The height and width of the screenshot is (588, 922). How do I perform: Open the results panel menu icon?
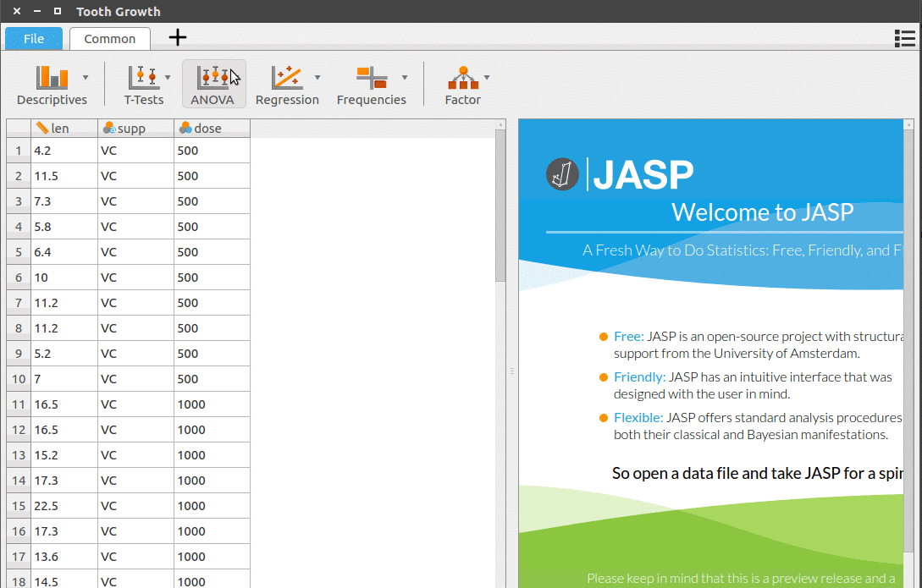(x=904, y=38)
